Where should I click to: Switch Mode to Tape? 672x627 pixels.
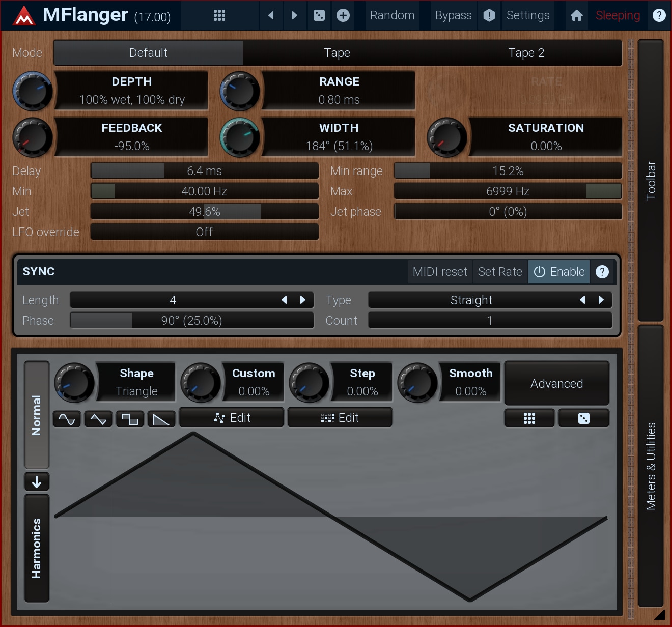(x=337, y=53)
